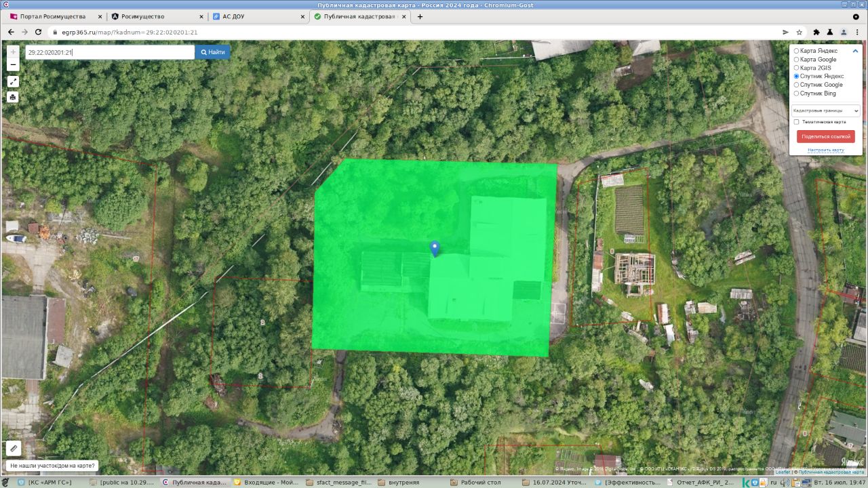Bookmark this page with star icon

(x=800, y=32)
